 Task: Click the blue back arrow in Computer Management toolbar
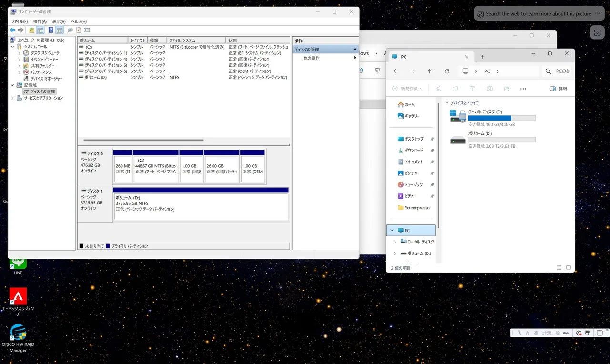coord(12,30)
